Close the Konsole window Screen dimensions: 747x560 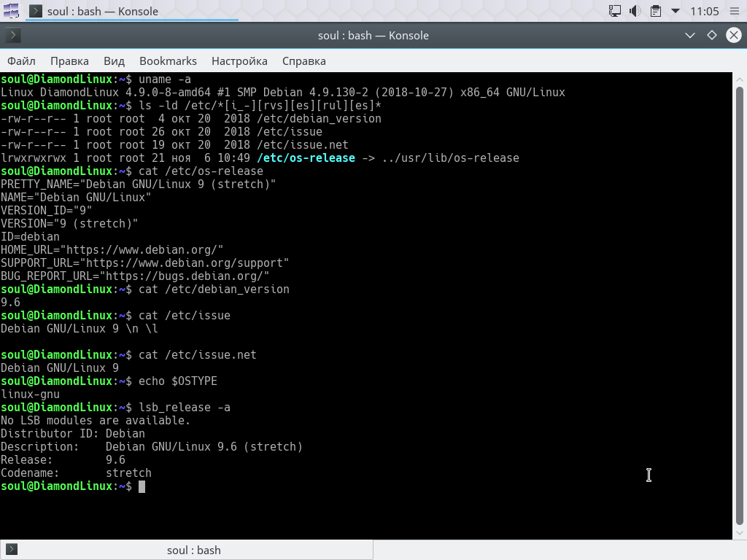click(x=734, y=35)
